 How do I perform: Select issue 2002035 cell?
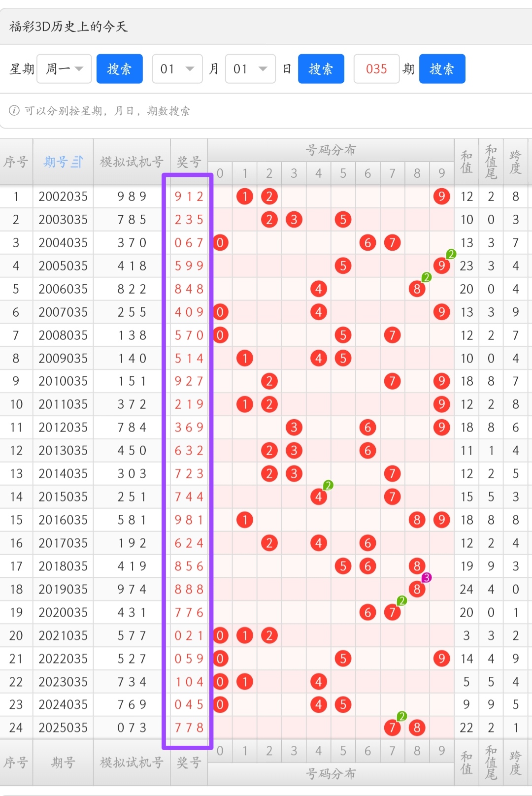tap(63, 197)
